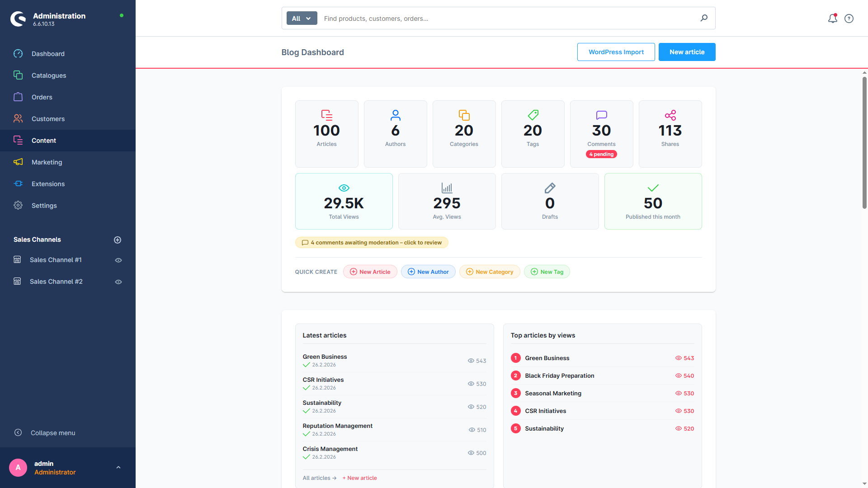Toggle visibility eye for Sales Channel #1

[x=118, y=260]
